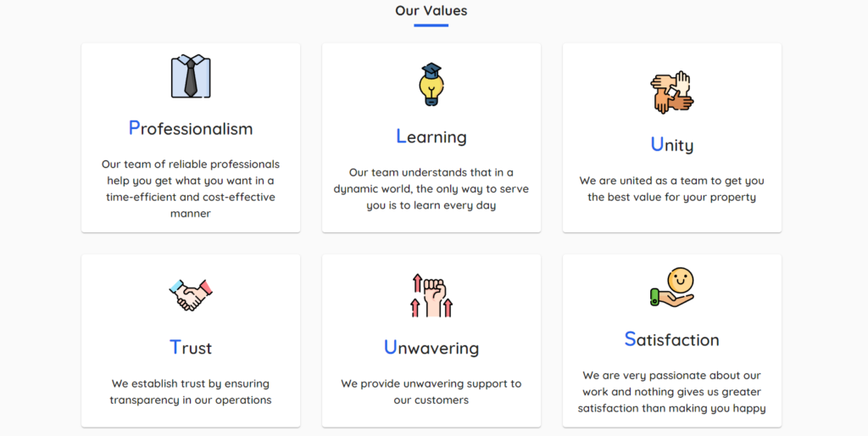
Task: Click the smiley face Satisfaction icon
Action: point(672,287)
